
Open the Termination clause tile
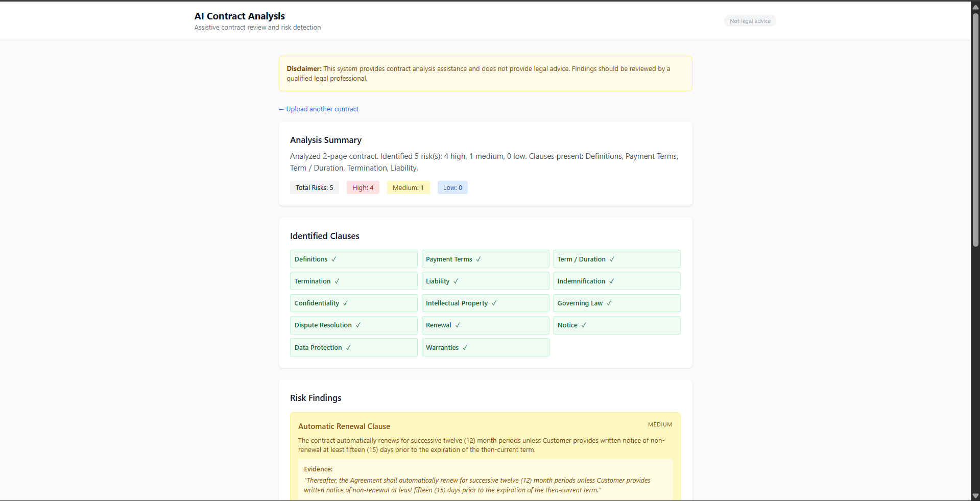click(x=354, y=281)
